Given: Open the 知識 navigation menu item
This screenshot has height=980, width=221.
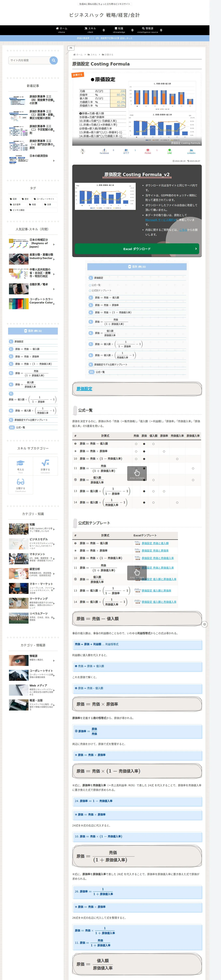Looking at the screenshot, I should [x=119, y=30].
